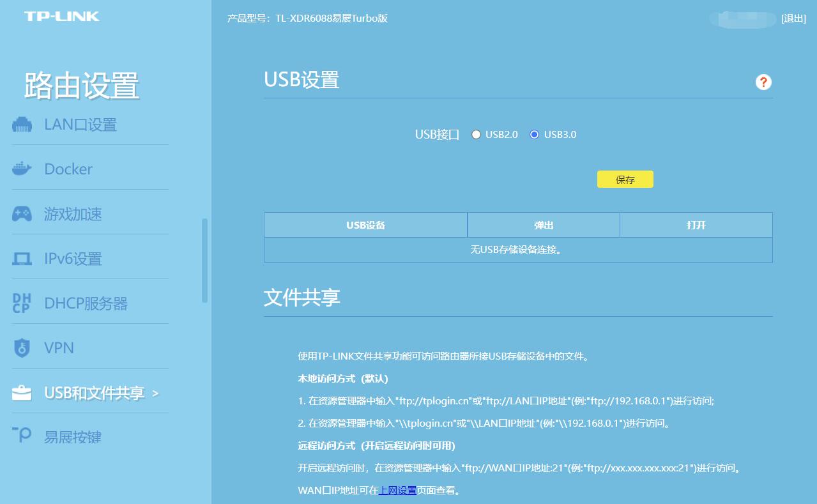The width and height of the screenshot is (817, 504).
Task: Click the LAN口设置 port icon
Action: coord(21,123)
